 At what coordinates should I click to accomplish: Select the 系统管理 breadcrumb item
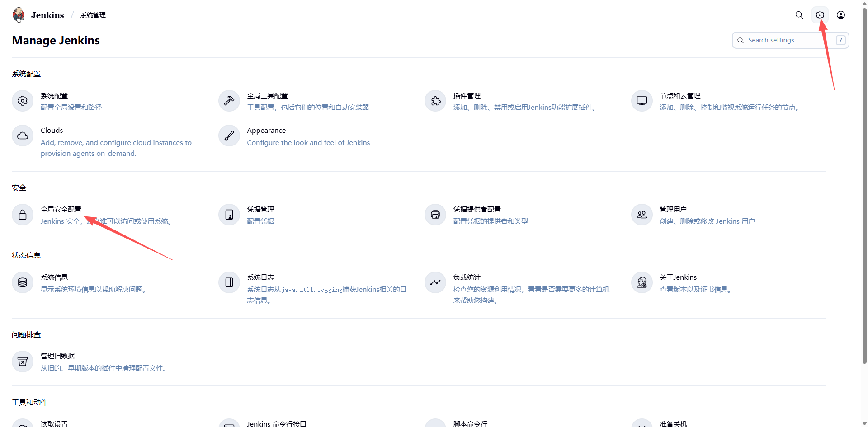[x=93, y=15]
